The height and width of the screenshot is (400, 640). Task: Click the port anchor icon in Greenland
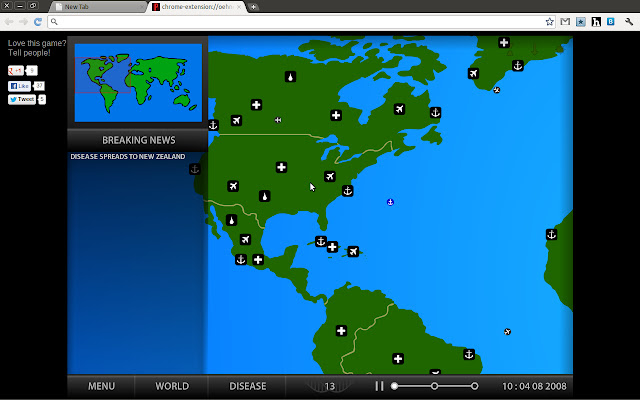(x=518, y=66)
